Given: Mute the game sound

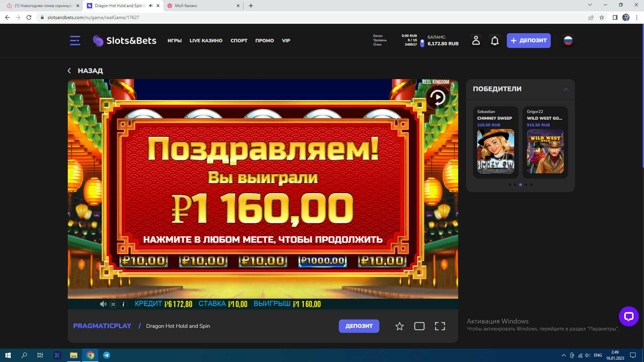Looking at the screenshot, I should pyautogui.click(x=103, y=304).
